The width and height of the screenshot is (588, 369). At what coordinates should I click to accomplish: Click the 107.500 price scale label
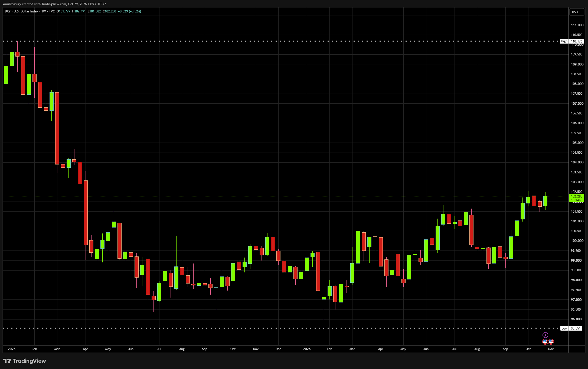pyautogui.click(x=577, y=94)
